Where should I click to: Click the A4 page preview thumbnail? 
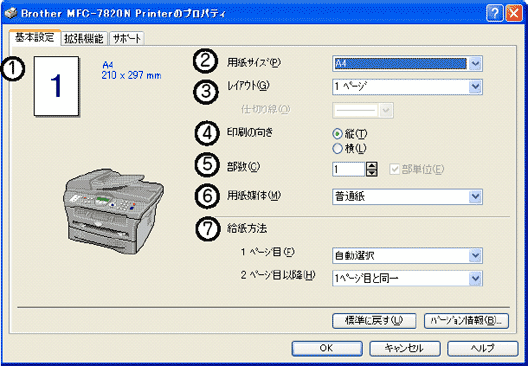click(56, 86)
